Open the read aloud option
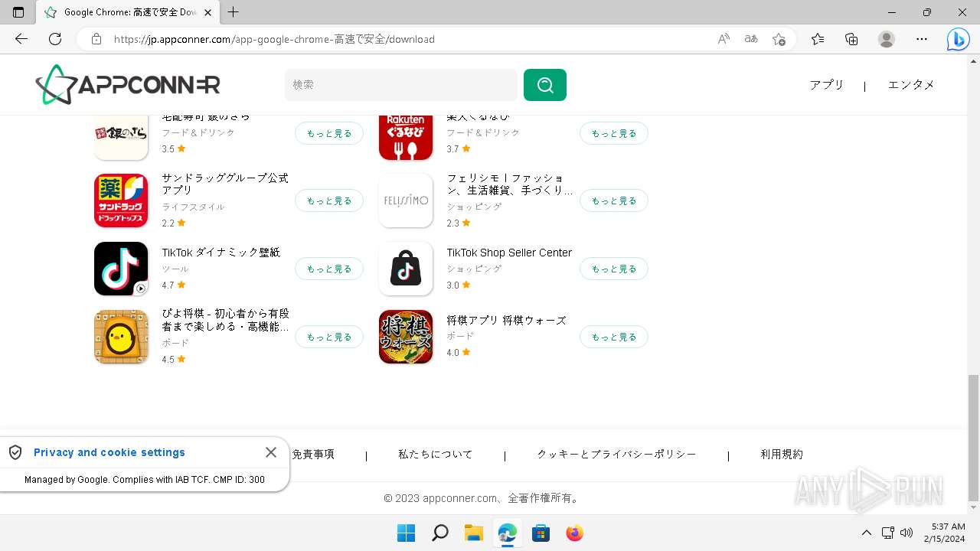The height and width of the screenshot is (551, 980). pos(724,39)
